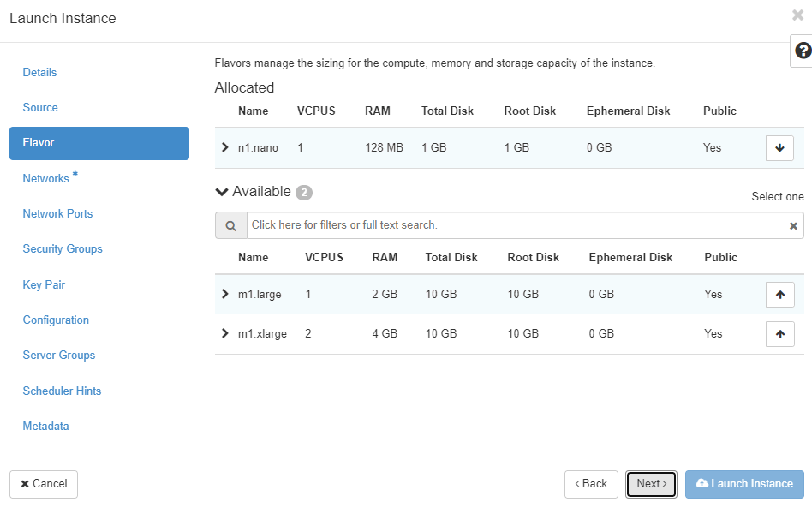This screenshot has height=508, width=812.
Task: Allocate the m1.large flavor with up arrow
Action: pyautogui.click(x=779, y=295)
